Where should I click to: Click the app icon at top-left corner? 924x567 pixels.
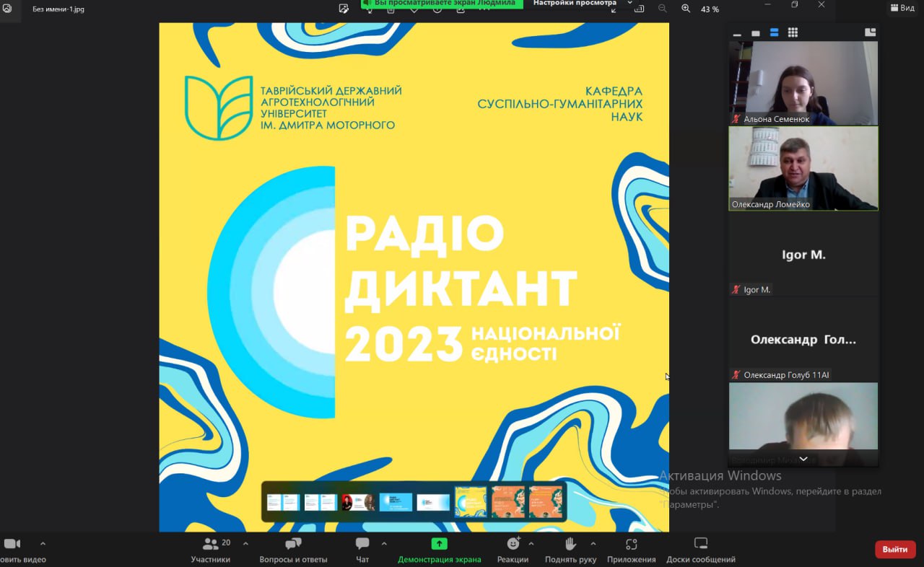(6, 9)
